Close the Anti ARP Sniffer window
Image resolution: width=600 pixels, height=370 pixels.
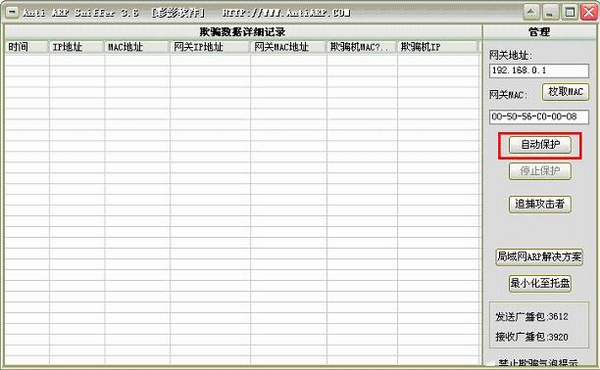(x=589, y=12)
